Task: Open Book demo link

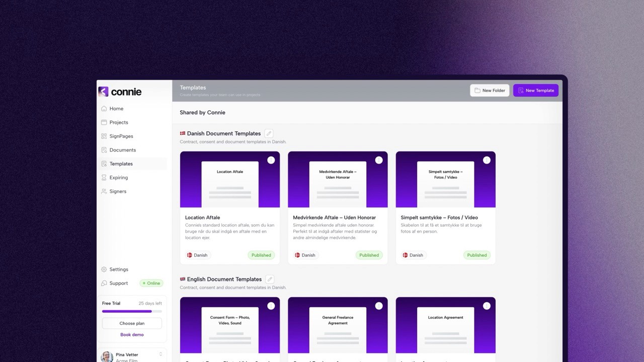Action: click(x=131, y=334)
